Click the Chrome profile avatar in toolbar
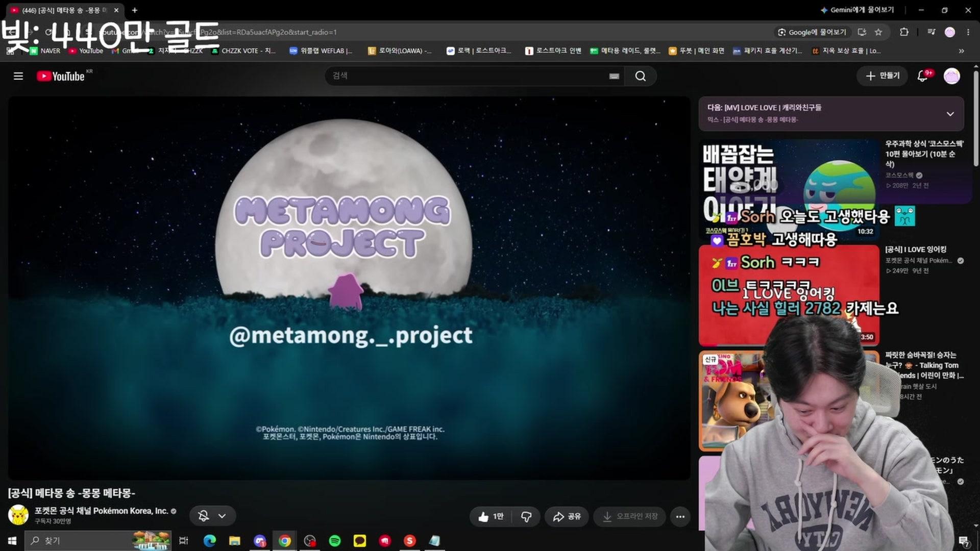Image resolution: width=980 pixels, height=551 pixels. 950,32
